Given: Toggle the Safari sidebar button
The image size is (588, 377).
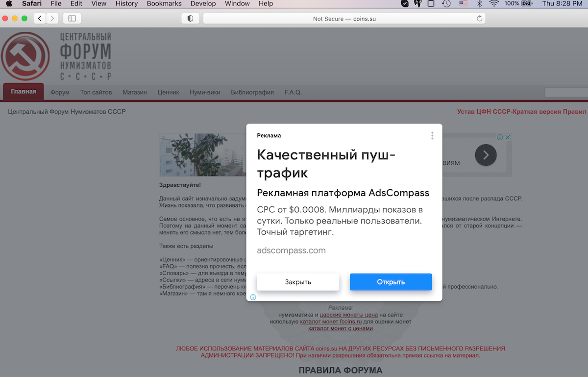Looking at the screenshot, I should [x=72, y=19].
